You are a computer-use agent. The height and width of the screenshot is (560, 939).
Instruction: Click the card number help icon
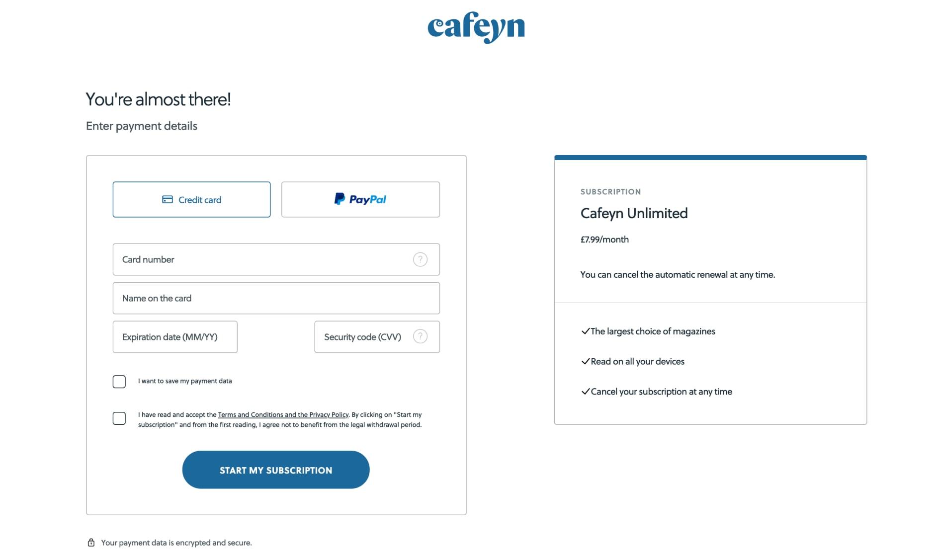click(x=420, y=259)
